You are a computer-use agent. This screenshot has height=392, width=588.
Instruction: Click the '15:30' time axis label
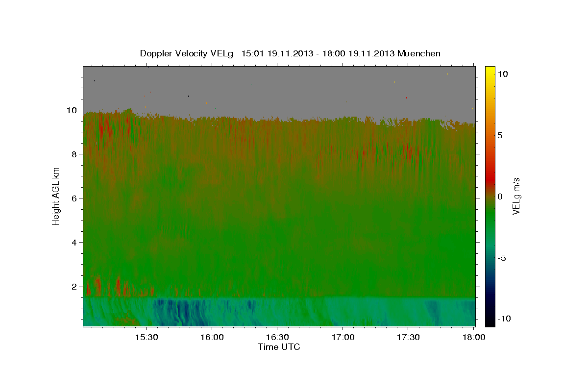coord(146,338)
